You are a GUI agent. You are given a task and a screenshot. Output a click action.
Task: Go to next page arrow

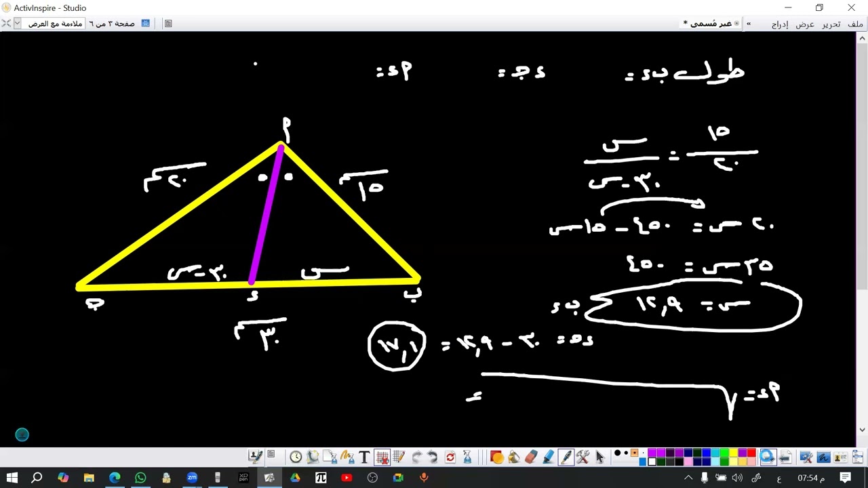tap(768, 457)
